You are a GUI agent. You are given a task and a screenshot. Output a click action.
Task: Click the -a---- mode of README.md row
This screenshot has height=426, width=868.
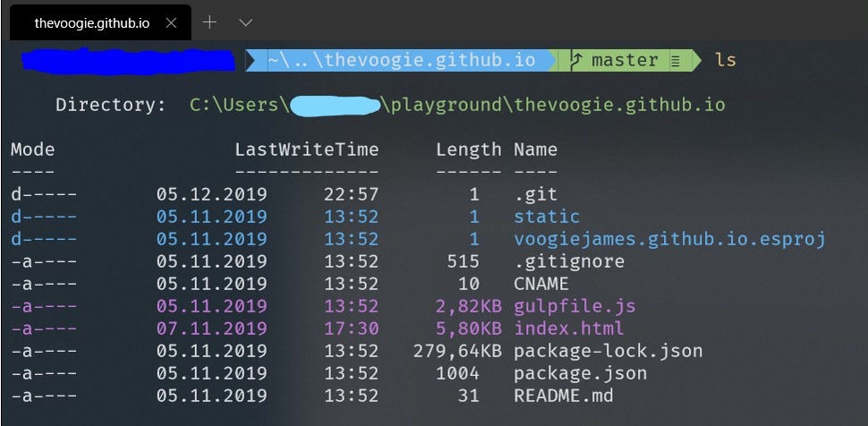[x=44, y=396]
